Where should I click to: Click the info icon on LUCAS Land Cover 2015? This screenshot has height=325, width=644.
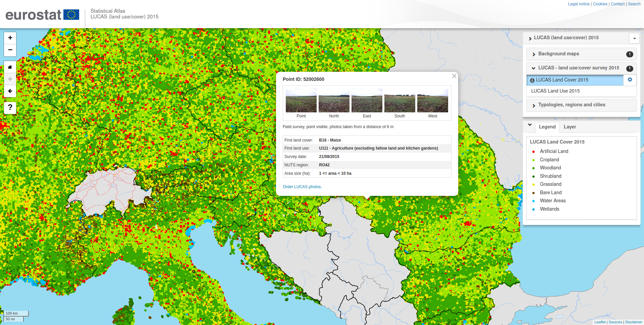532,80
